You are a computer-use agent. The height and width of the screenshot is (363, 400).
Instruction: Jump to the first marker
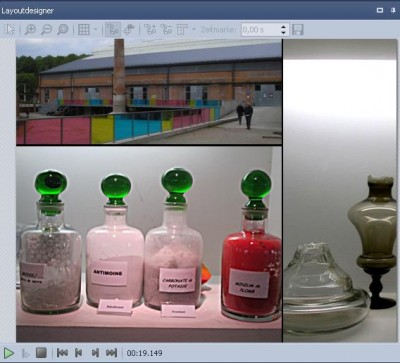(x=62, y=353)
